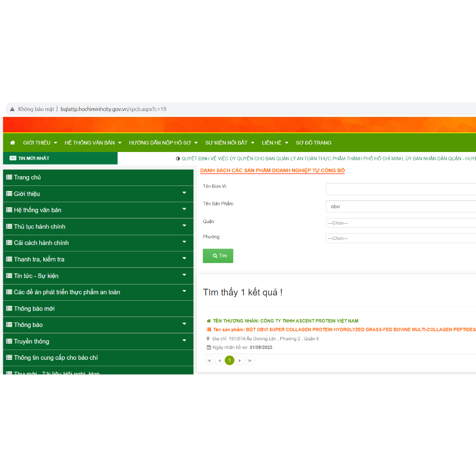Image resolution: width=476 pixels, height=476 pixels.
Task: Click the browser address bar URL
Action: pyautogui.click(x=113, y=109)
